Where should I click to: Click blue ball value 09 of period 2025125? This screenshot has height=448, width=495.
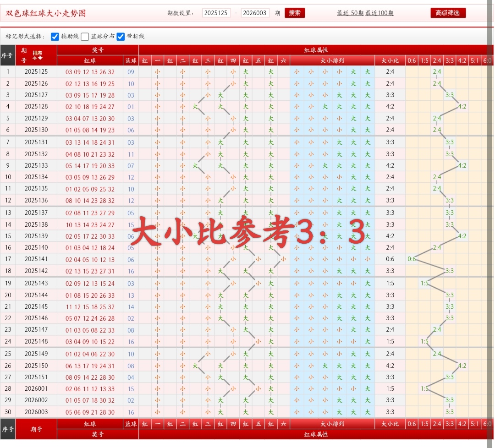pyautogui.click(x=131, y=71)
